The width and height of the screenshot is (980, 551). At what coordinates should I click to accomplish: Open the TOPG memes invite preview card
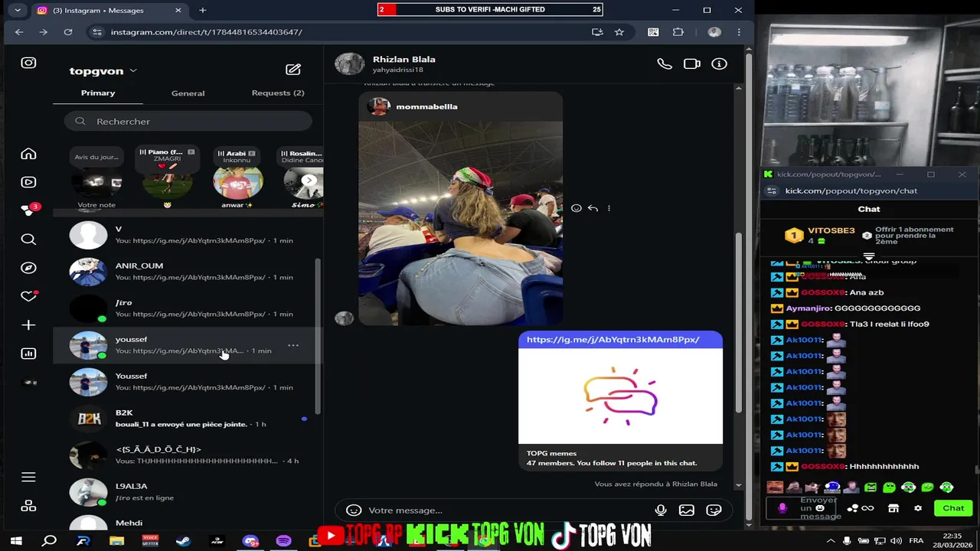[x=620, y=401]
